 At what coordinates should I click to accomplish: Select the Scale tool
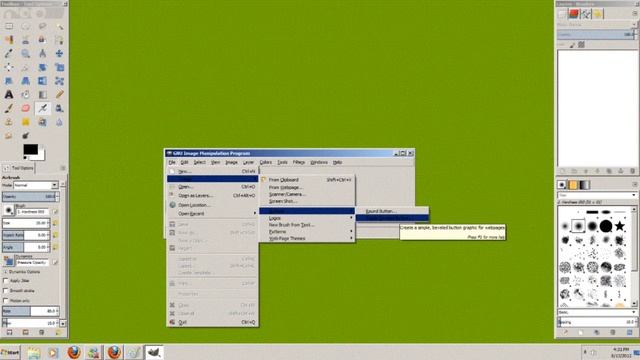[59, 67]
